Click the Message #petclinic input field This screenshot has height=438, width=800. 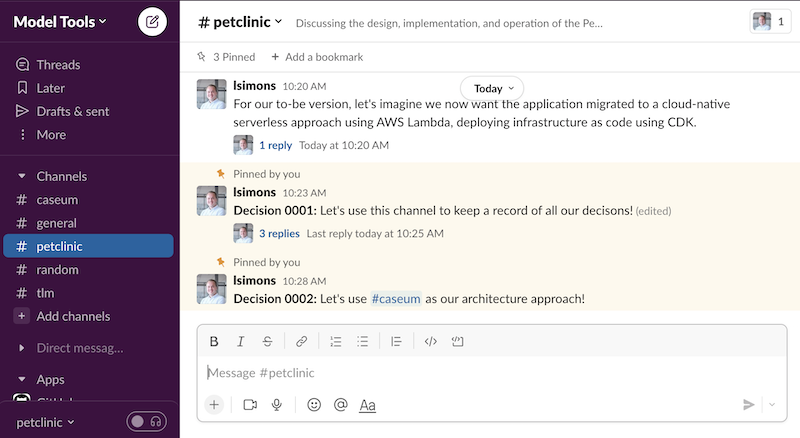[x=492, y=373]
